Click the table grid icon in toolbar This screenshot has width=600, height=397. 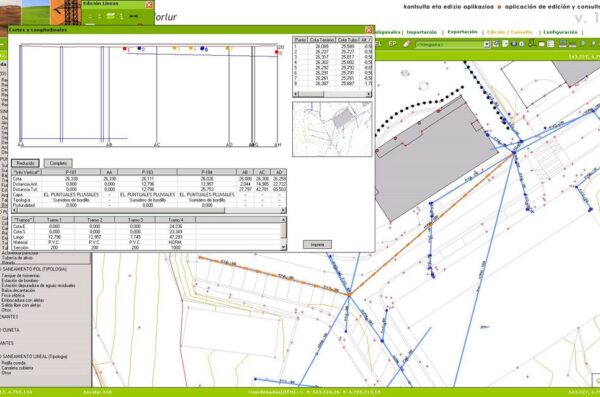coord(551,44)
